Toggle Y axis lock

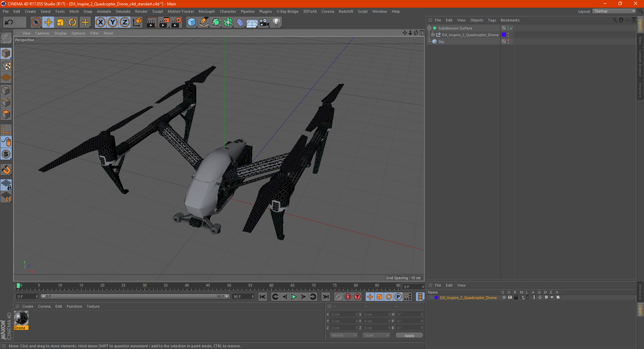113,22
